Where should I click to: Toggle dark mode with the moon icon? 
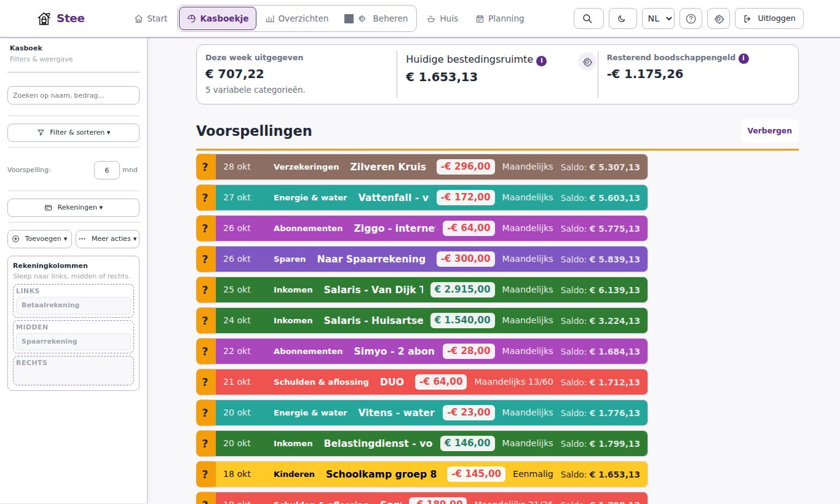[622, 18]
